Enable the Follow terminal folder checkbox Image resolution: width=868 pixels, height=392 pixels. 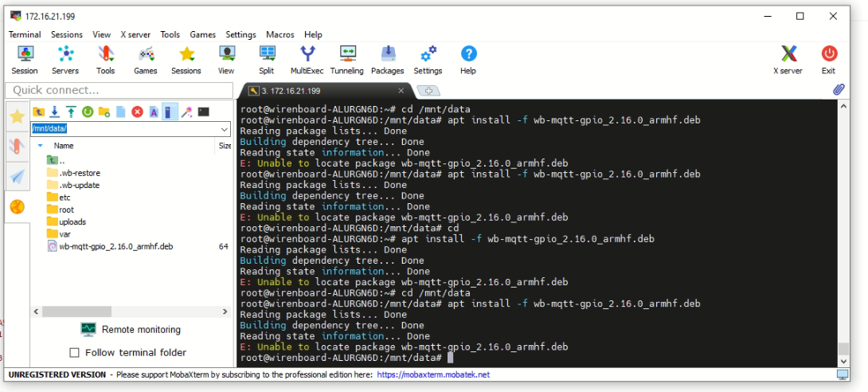pyautogui.click(x=74, y=353)
